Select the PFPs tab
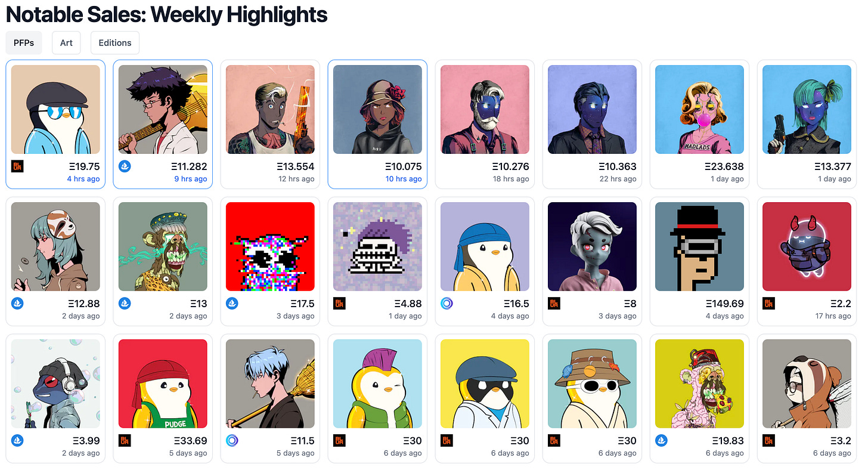Screen dimensions: 868x473 [24, 43]
